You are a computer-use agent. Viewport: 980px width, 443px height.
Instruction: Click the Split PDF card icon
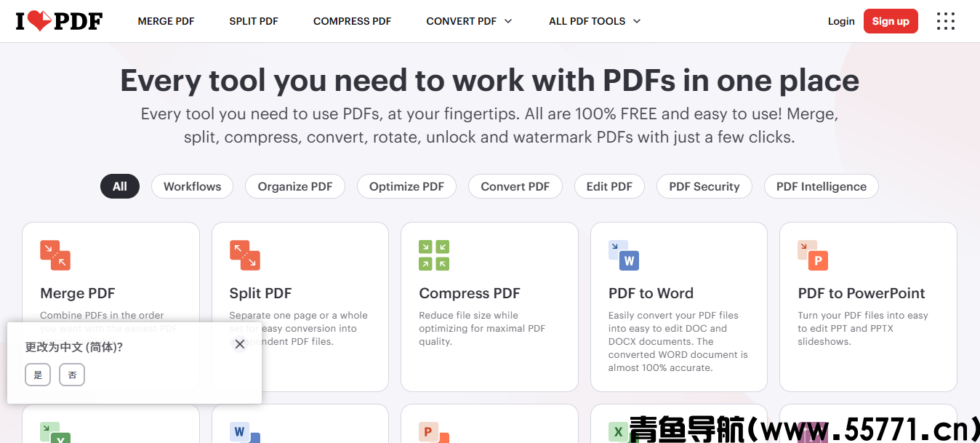pyautogui.click(x=244, y=255)
